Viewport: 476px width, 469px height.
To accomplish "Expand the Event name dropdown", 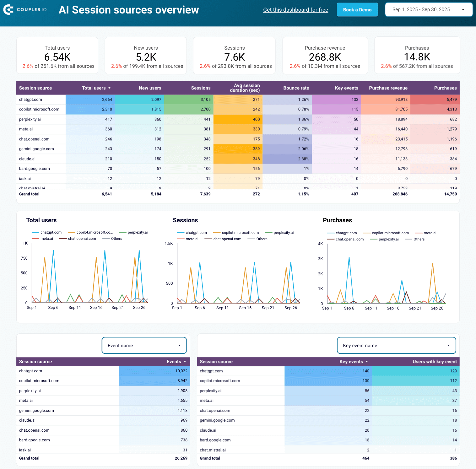I will tap(144, 345).
